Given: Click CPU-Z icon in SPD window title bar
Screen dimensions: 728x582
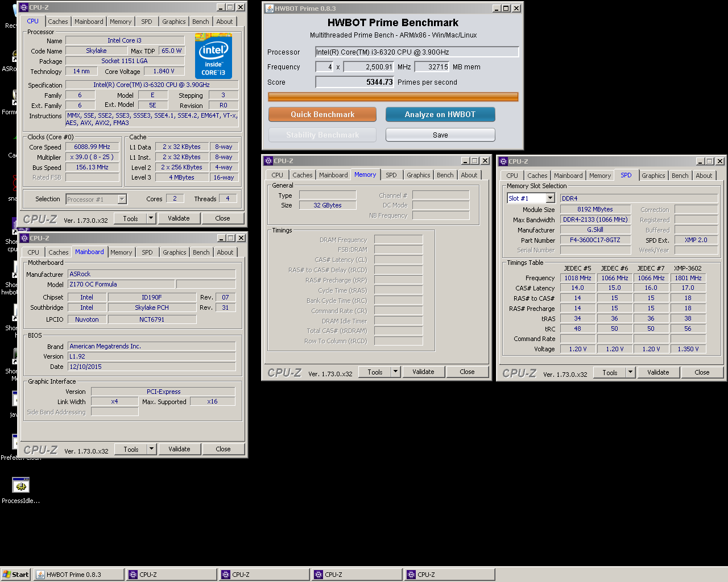Looking at the screenshot, I should pos(503,161).
